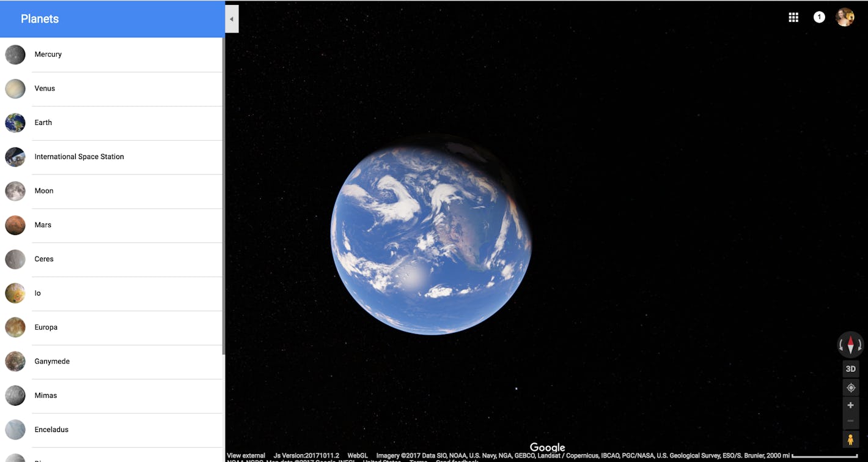Open the notification count badge
Image resolution: width=868 pixels, height=462 pixels.
point(819,17)
